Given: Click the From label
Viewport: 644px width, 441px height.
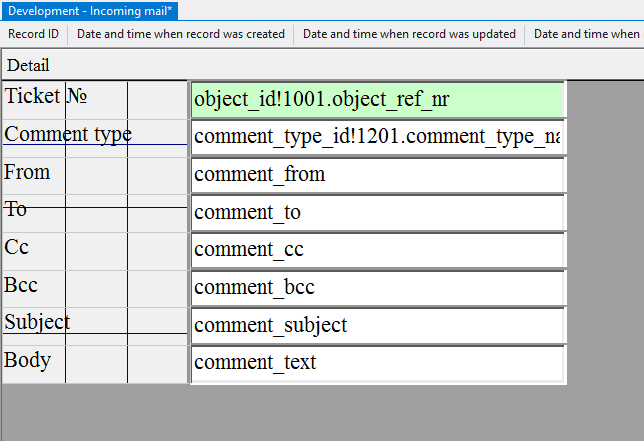Looking at the screenshot, I should 27,172.
